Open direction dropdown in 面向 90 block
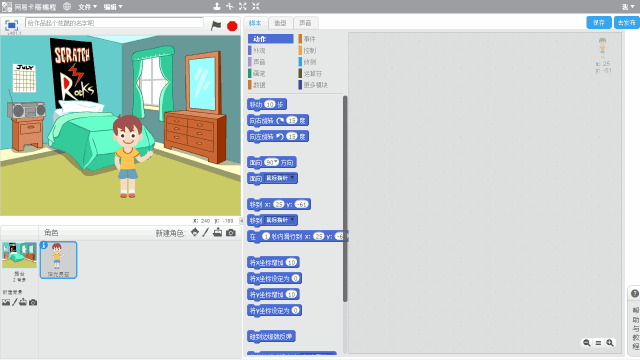The height and width of the screenshot is (360, 640). click(x=276, y=162)
